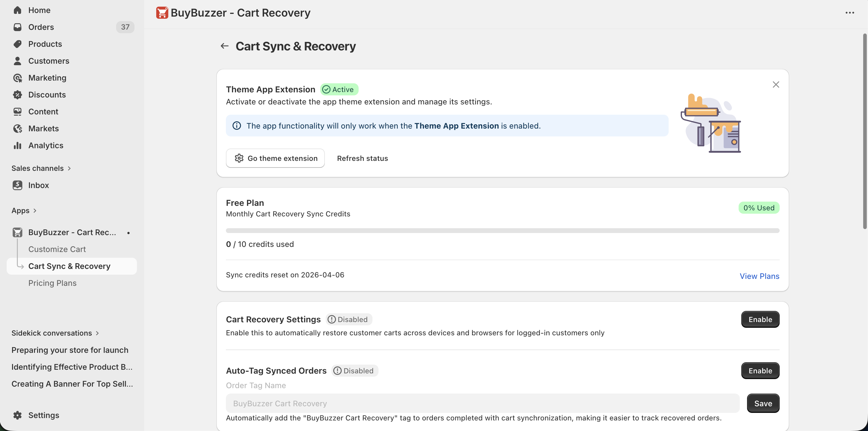Open the Home section in the sidebar
This screenshot has height=431, width=868.
(x=40, y=10)
